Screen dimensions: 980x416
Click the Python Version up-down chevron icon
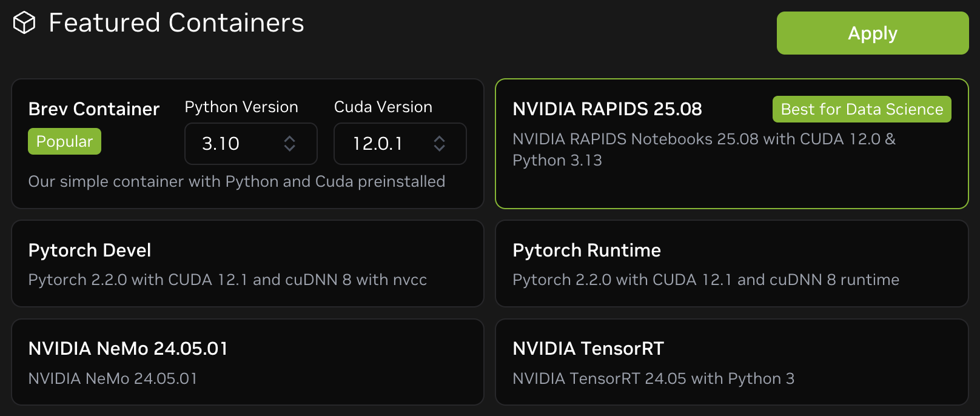pos(289,144)
